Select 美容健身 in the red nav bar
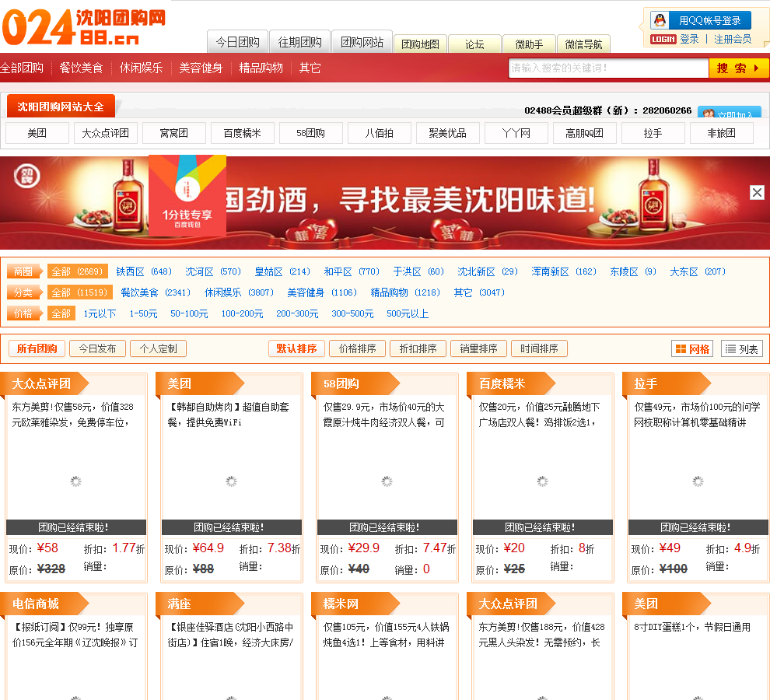The width and height of the screenshot is (770, 700). click(201, 68)
